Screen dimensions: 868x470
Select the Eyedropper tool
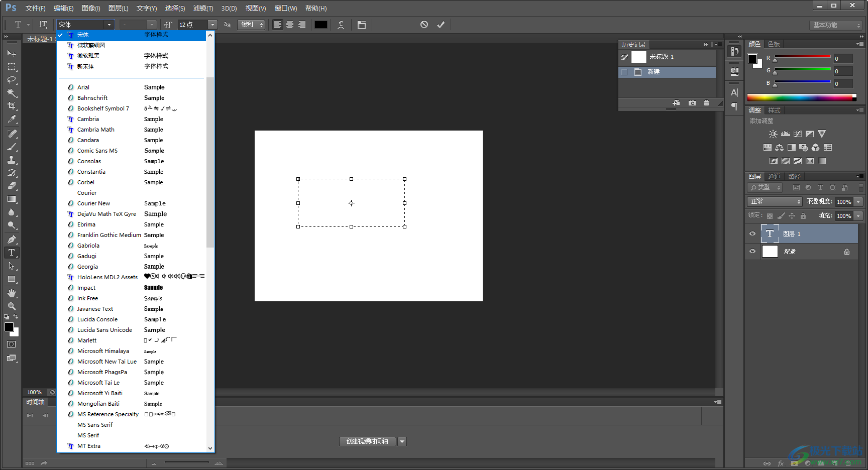click(12, 119)
